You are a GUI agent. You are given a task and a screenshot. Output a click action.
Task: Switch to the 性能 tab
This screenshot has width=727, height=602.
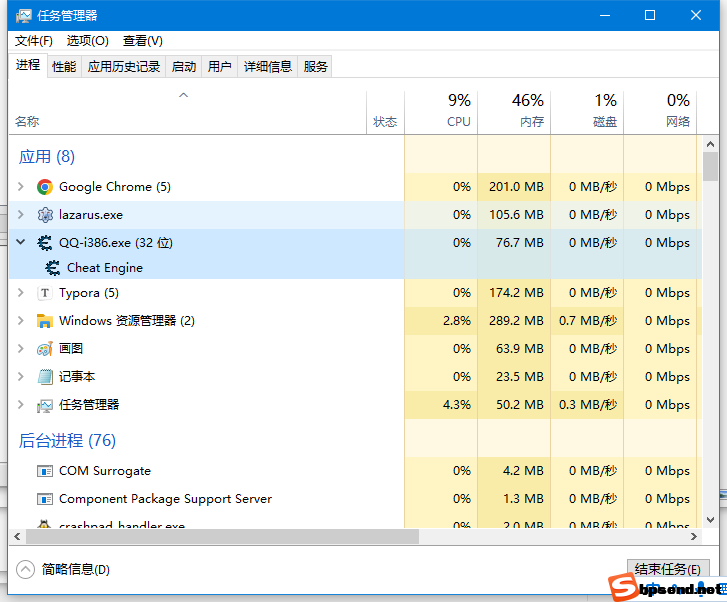pos(64,67)
